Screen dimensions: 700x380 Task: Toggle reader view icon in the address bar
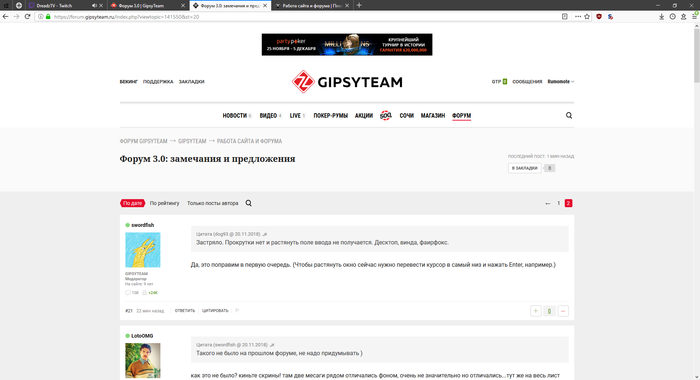(565, 17)
